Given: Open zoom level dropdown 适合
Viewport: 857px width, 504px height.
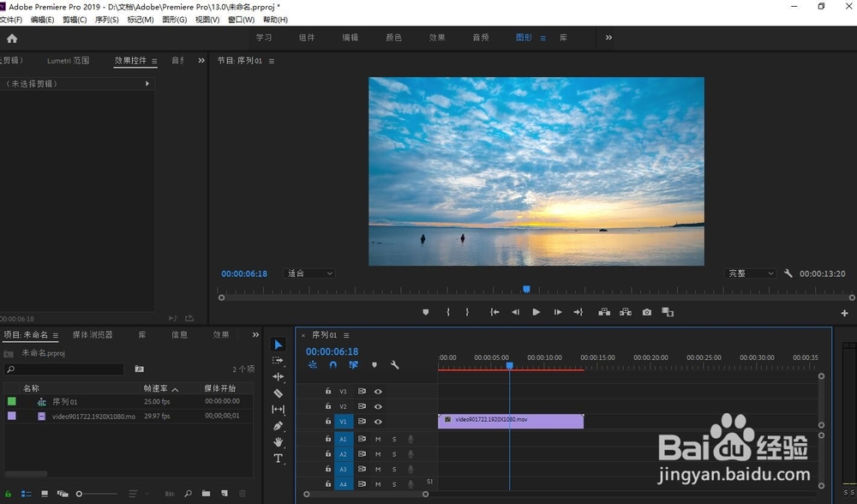Looking at the screenshot, I should point(309,273).
